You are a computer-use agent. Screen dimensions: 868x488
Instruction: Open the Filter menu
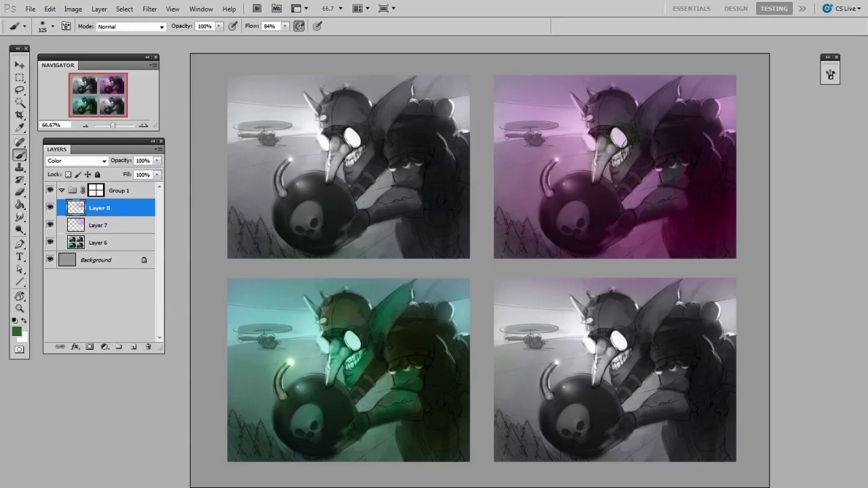[x=149, y=9]
